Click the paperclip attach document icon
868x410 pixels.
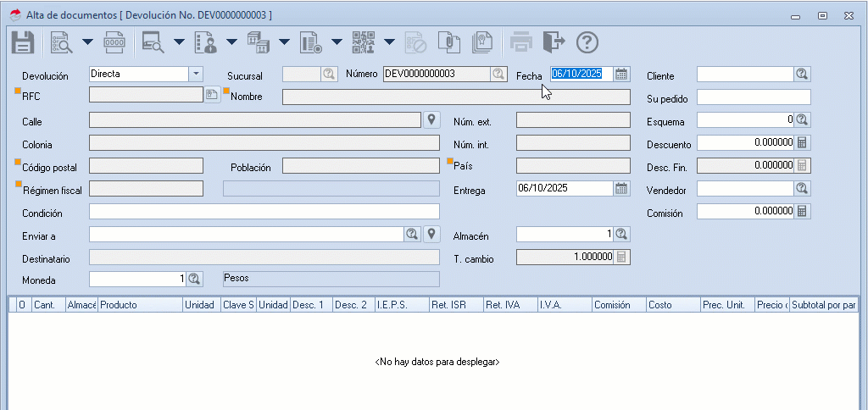[x=448, y=42]
